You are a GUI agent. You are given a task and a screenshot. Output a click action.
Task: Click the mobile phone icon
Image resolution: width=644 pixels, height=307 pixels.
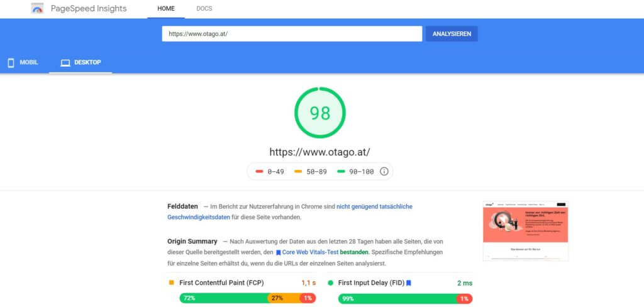click(11, 63)
